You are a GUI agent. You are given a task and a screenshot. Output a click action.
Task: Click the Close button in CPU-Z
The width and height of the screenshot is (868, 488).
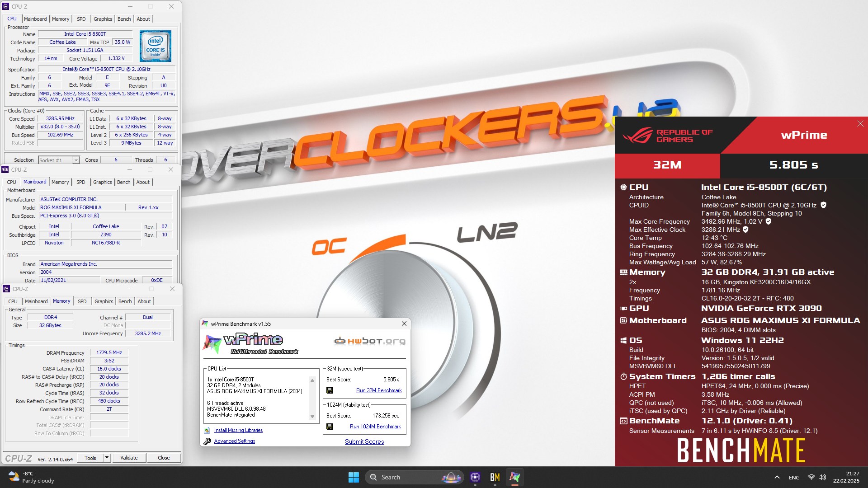(x=164, y=458)
